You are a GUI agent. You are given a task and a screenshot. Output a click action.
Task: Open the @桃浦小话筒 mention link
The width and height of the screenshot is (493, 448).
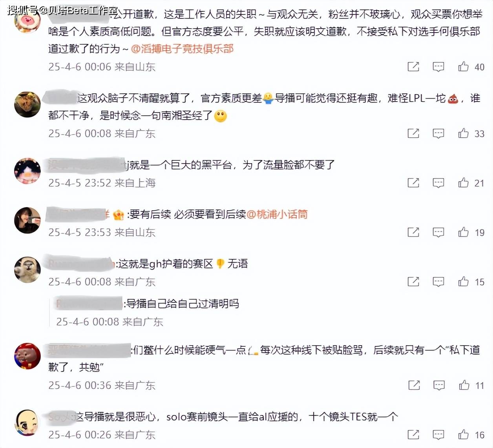tap(277, 214)
